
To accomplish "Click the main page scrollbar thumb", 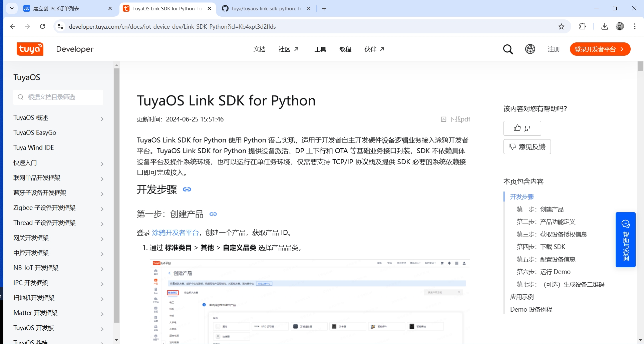I will 640,66.
